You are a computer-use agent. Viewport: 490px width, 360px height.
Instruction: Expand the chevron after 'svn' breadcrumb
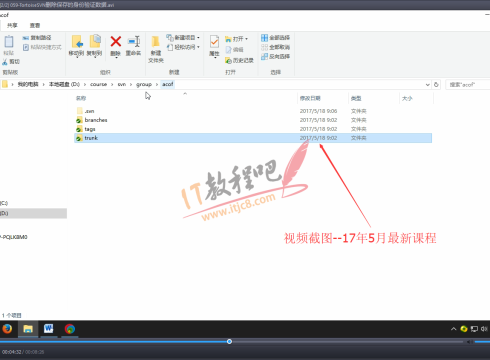coord(131,84)
